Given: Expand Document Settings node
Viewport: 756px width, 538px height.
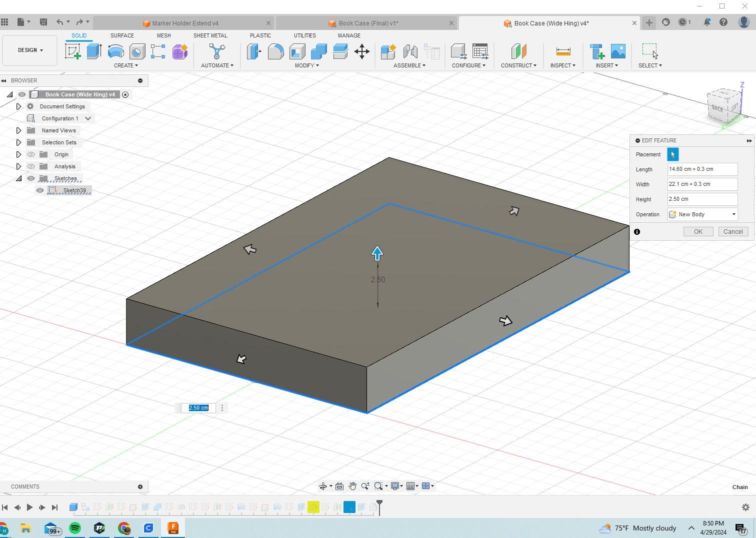Looking at the screenshot, I should coord(18,106).
